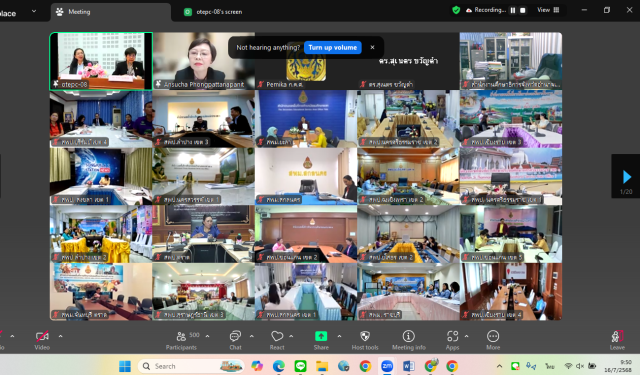Expand video options arrow next to Video
The height and width of the screenshot is (375, 640).
click(x=60, y=336)
